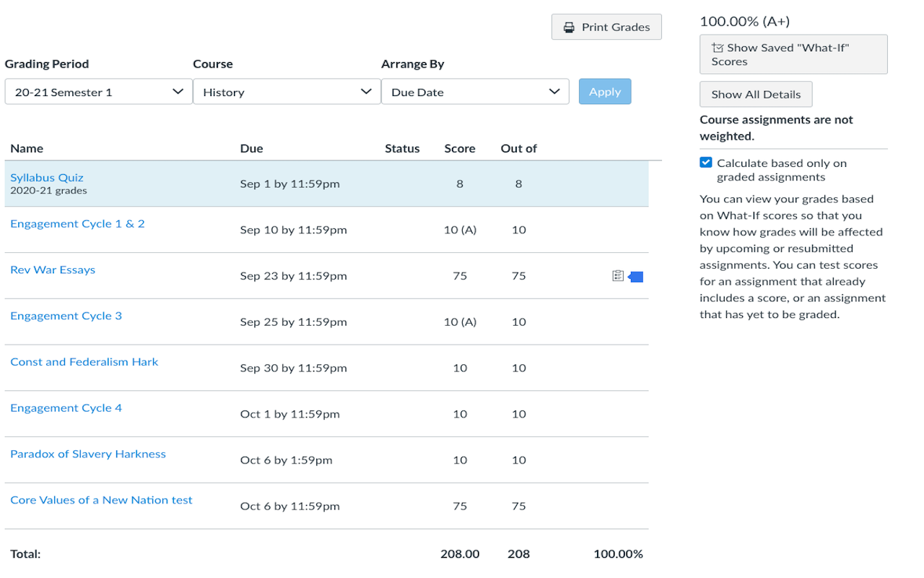Click Course assignments are not weighted text
924x578 pixels.
[x=776, y=128]
